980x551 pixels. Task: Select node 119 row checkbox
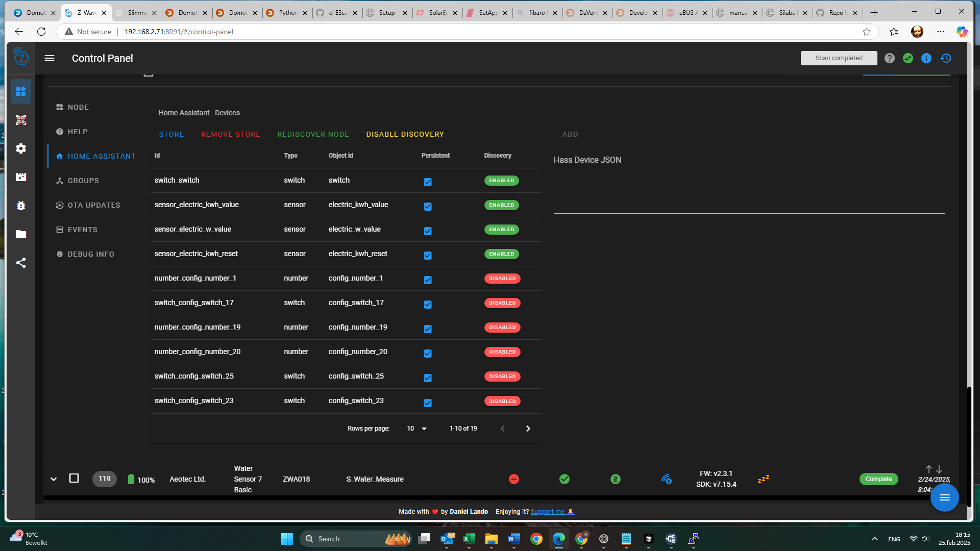point(74,478)
